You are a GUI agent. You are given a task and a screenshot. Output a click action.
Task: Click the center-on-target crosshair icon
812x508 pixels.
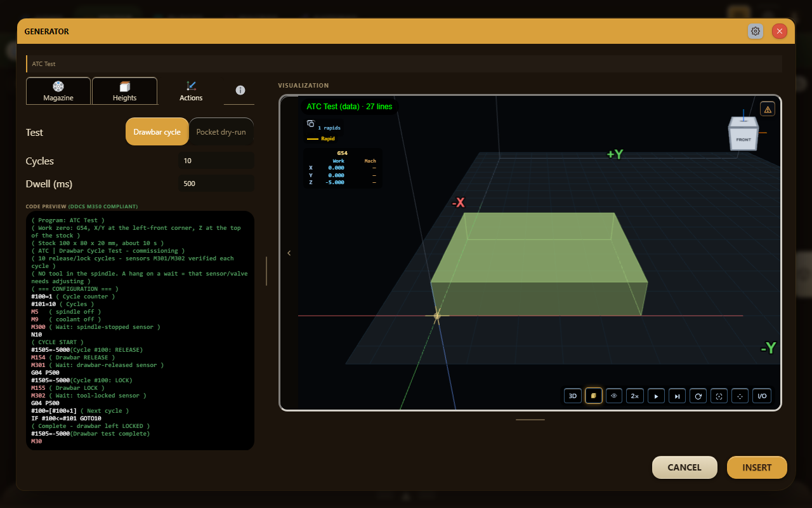(740, 396)
